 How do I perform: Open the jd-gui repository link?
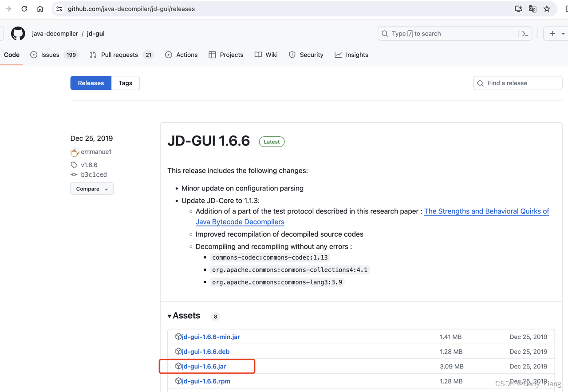click(x=96, y=34)
